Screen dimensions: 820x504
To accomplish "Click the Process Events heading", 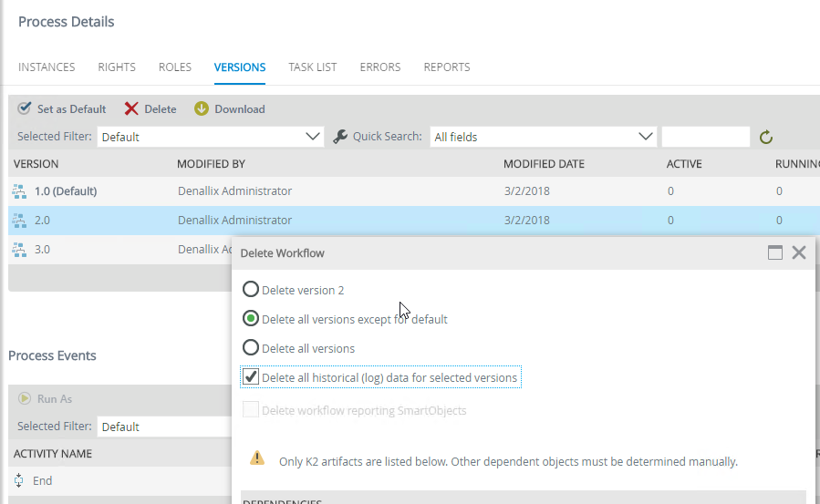I will click(52, 355).
